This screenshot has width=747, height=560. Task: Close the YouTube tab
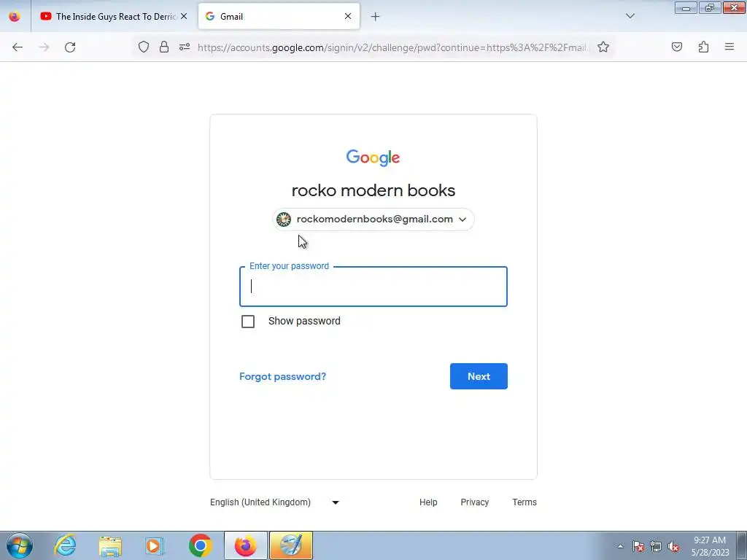click(x=184, y=16)
